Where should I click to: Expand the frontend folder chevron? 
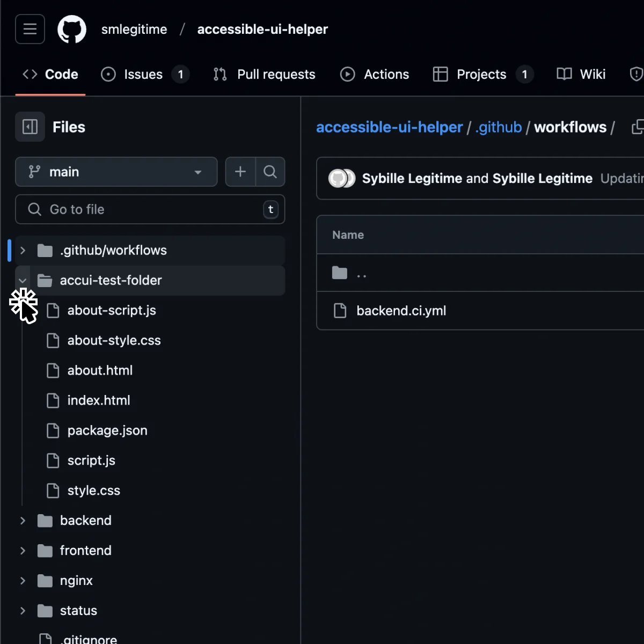[x=23, y=551]
